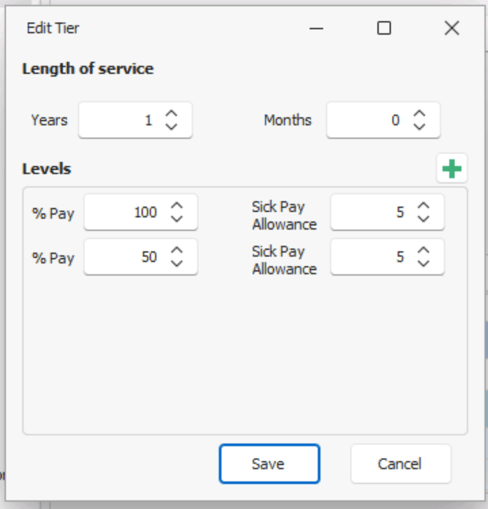Viewport: 488px width, 509px height.
Task: Increase second Sick Pay Allowance
Action: tap(423, 251)
